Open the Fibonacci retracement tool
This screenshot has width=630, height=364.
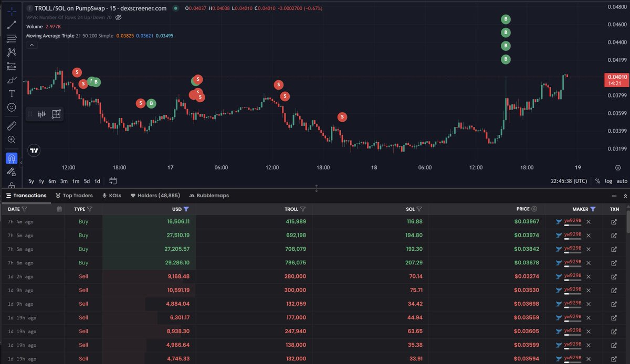point(12,38)
